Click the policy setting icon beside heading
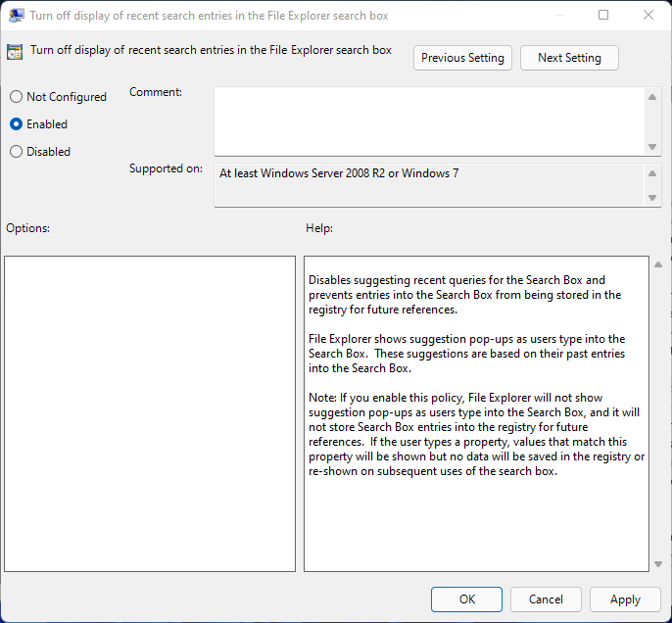 [x=15, y=52]
